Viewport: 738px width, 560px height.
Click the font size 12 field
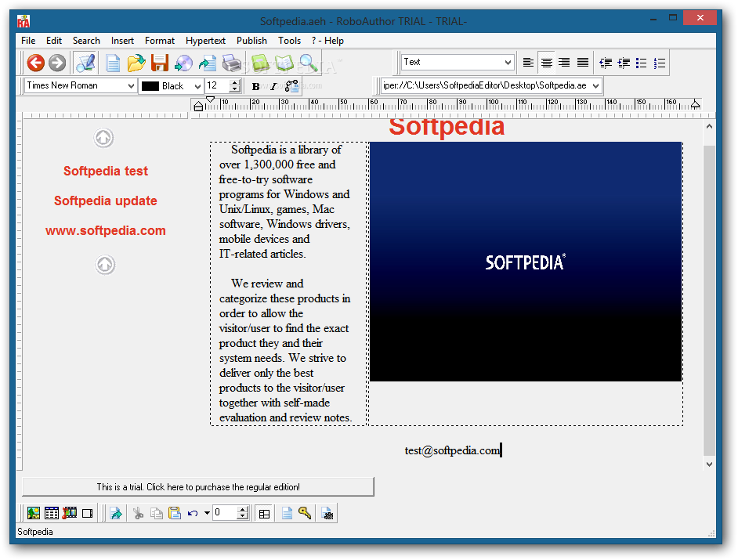tap(218, 85)
